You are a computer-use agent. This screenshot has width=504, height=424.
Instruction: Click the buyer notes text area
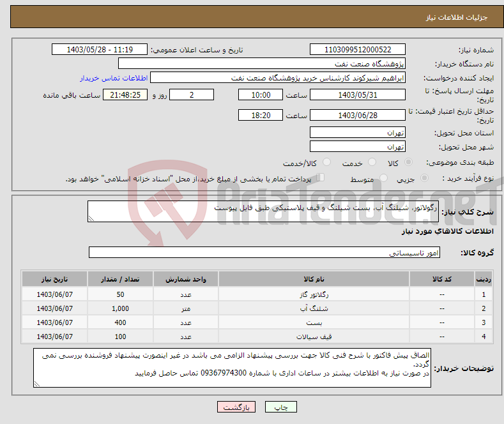[232, 368]
